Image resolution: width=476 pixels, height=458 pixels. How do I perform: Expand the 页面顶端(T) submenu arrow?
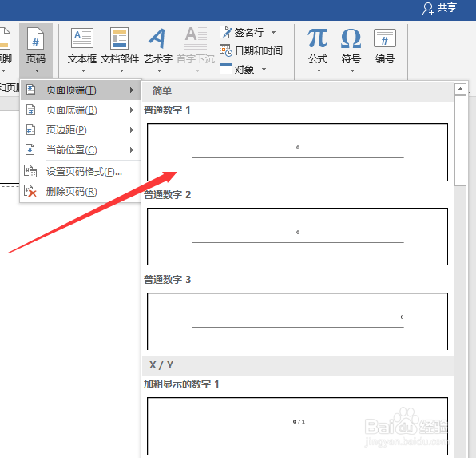pyautogui.click(x=132, y=90)
